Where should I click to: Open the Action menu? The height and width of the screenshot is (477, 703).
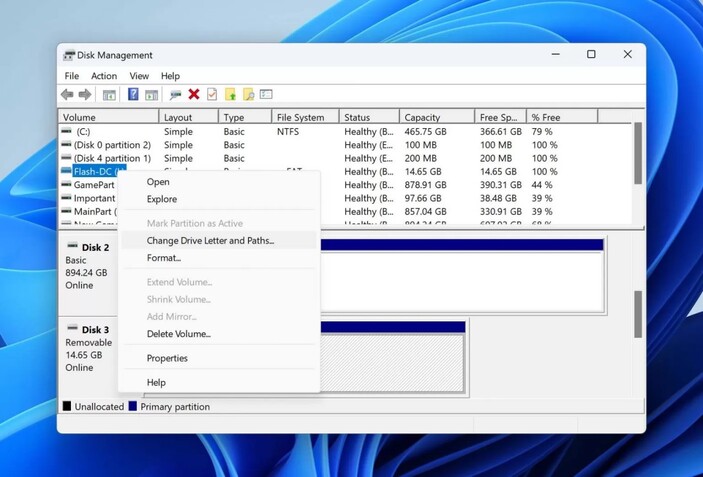click(x=104, y=76)
